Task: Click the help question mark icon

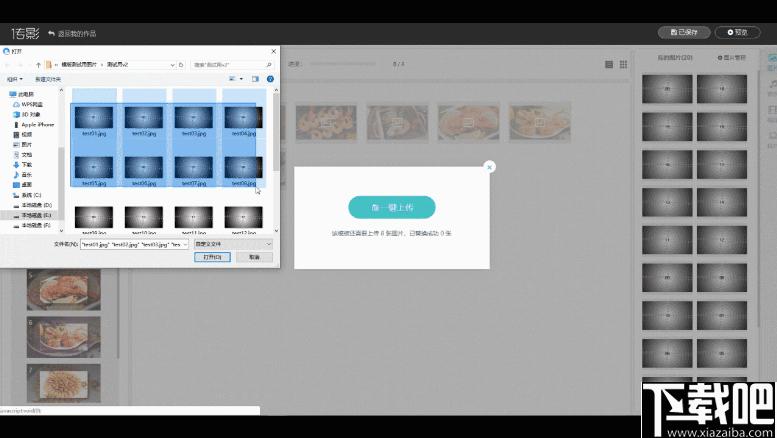Action: point(270,79)
